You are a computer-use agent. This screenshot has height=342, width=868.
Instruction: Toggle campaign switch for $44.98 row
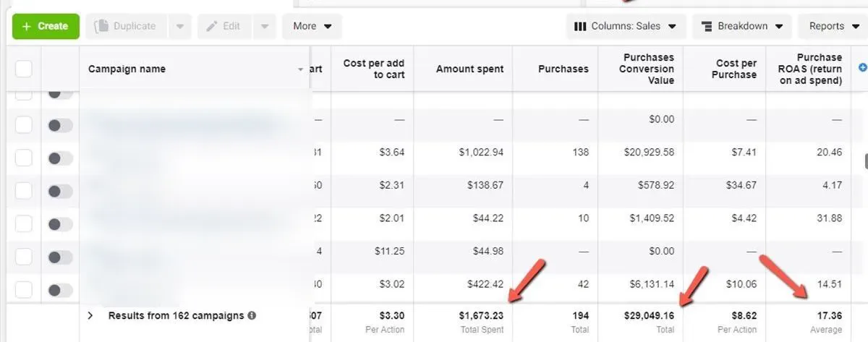pos(60,257)
